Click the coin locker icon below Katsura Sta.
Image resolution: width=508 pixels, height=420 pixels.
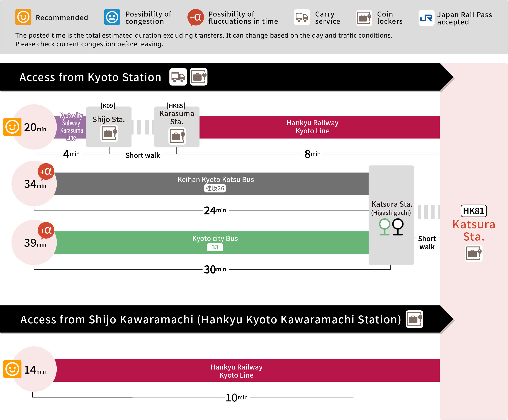473,253
